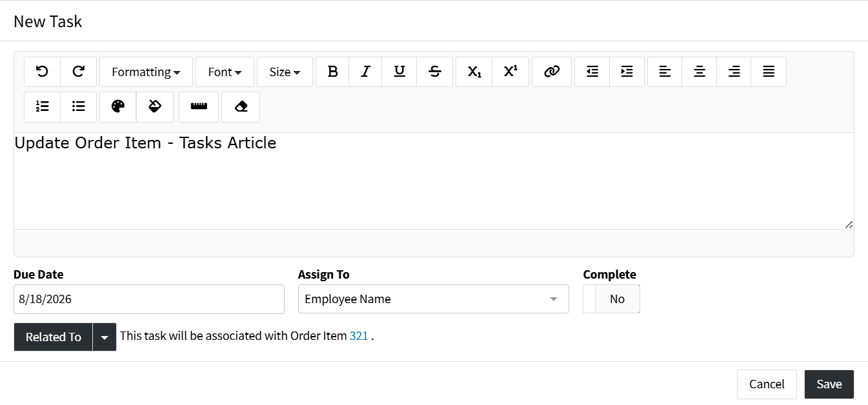Insert a hyperlink

point(552,72)
